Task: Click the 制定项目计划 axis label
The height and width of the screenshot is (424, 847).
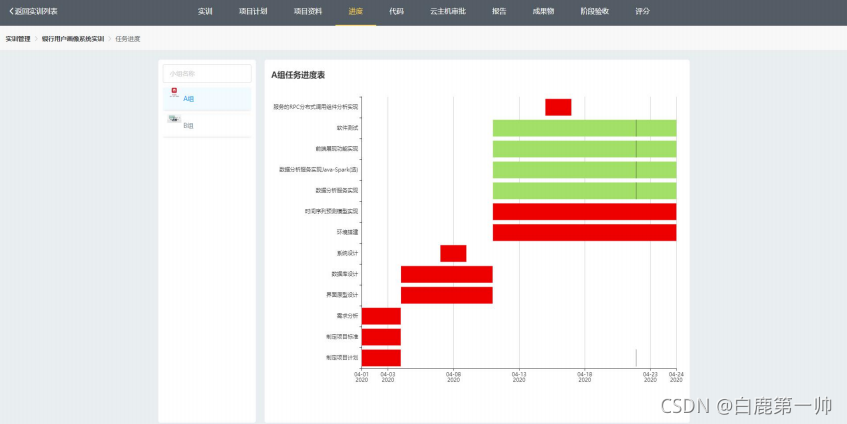Action: [x=342, y=358]
